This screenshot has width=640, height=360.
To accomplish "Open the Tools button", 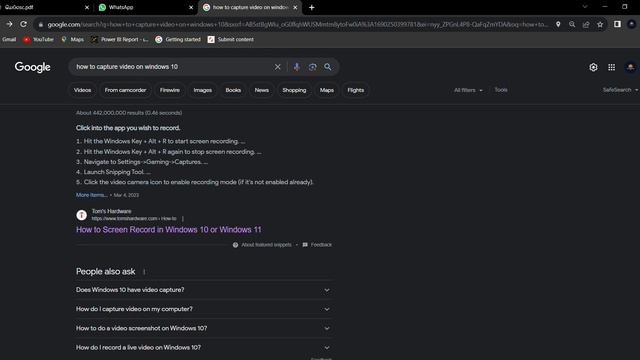I will click(x=501, y=90).
